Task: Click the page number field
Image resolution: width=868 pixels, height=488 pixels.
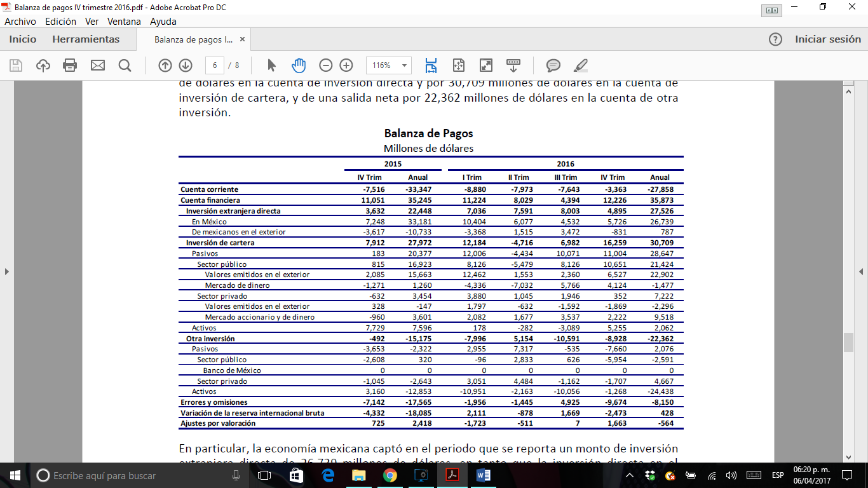Action: (215, 65)
